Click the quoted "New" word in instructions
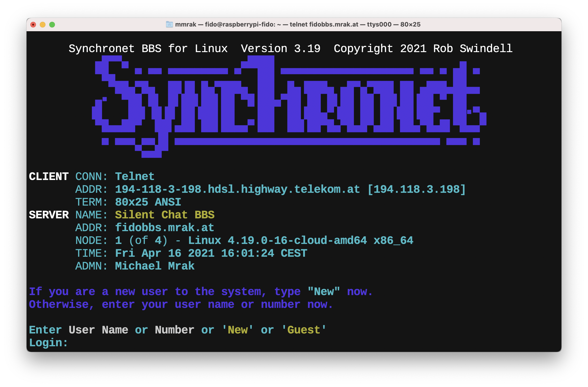 tap(324, 292)
